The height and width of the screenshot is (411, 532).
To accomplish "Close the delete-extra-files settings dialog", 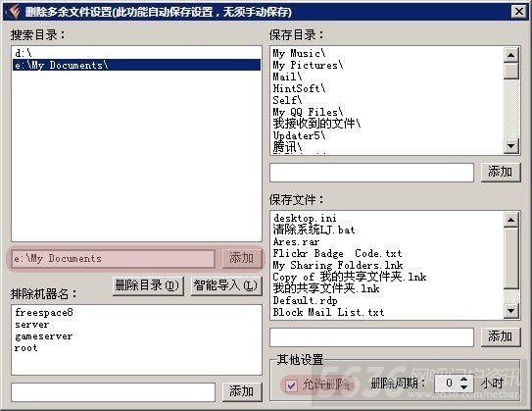I will point(518,12).
